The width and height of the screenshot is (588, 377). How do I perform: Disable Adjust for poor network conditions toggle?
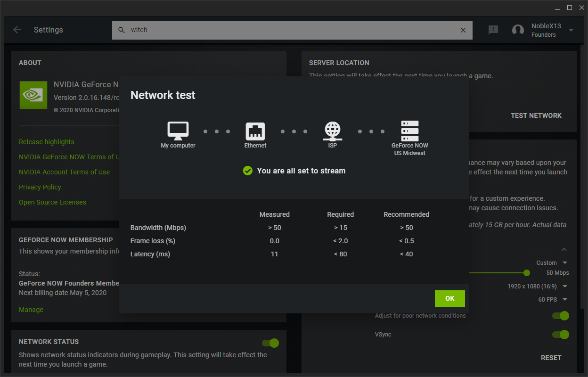pos(561,316)
